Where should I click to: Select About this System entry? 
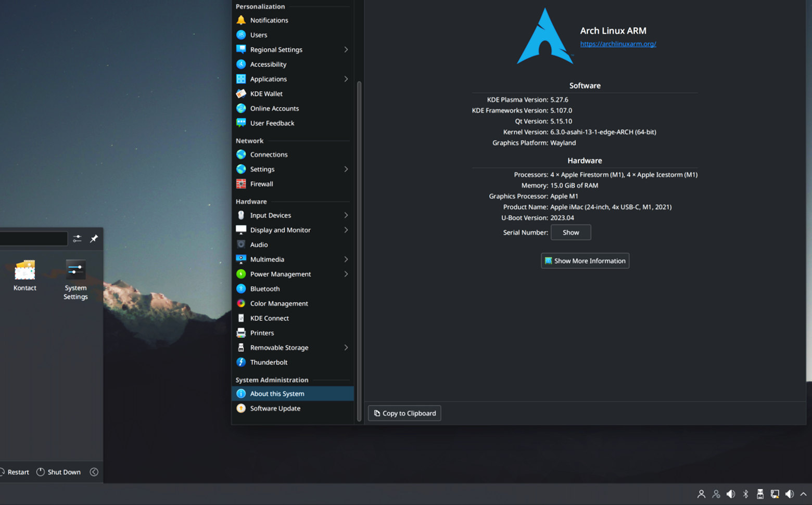click(293, 394)
